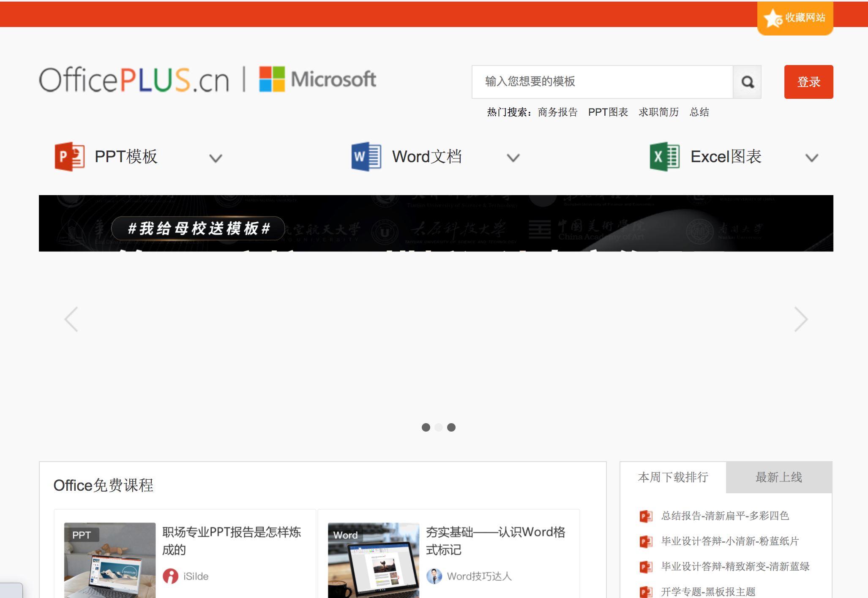Select the middle carousel dot indicator
Screen dimensions: 868x598
tap(439, 427)
